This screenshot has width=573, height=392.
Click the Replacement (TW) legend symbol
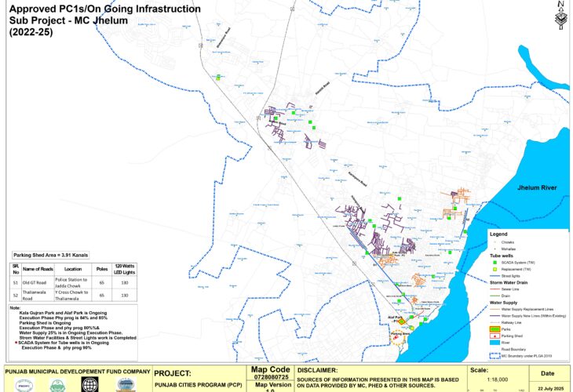coord(496,269)
